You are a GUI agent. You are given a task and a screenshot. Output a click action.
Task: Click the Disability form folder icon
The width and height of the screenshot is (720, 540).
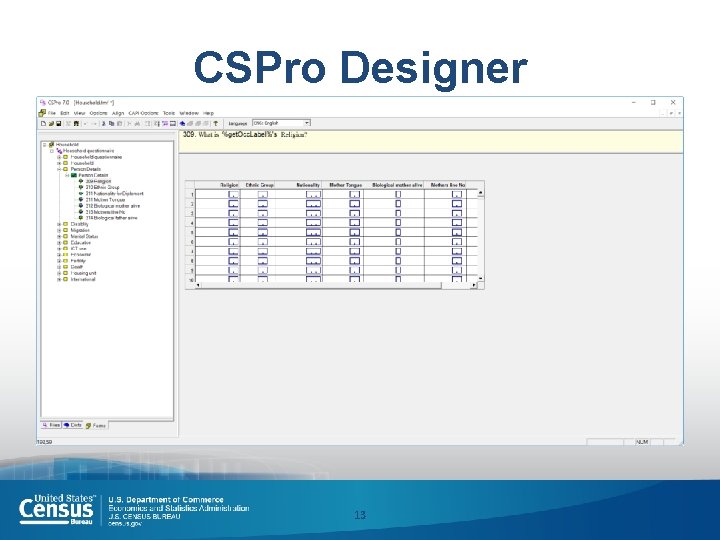(x=66, y=224)
